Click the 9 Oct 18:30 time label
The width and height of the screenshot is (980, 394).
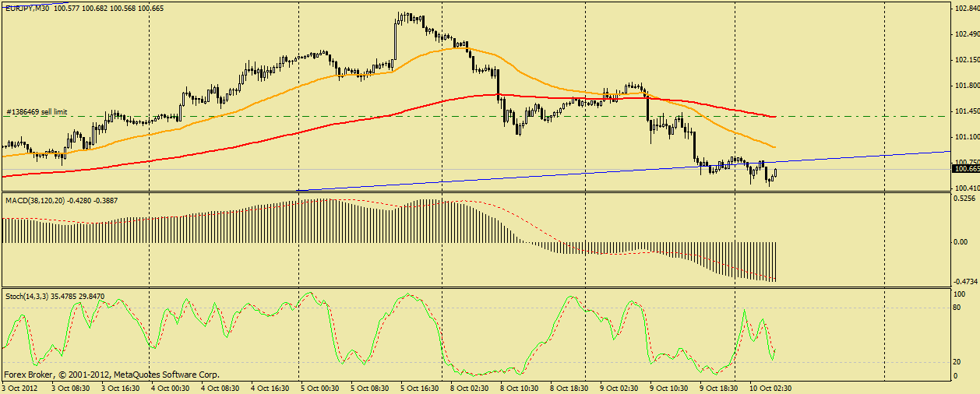click(718, 387)
